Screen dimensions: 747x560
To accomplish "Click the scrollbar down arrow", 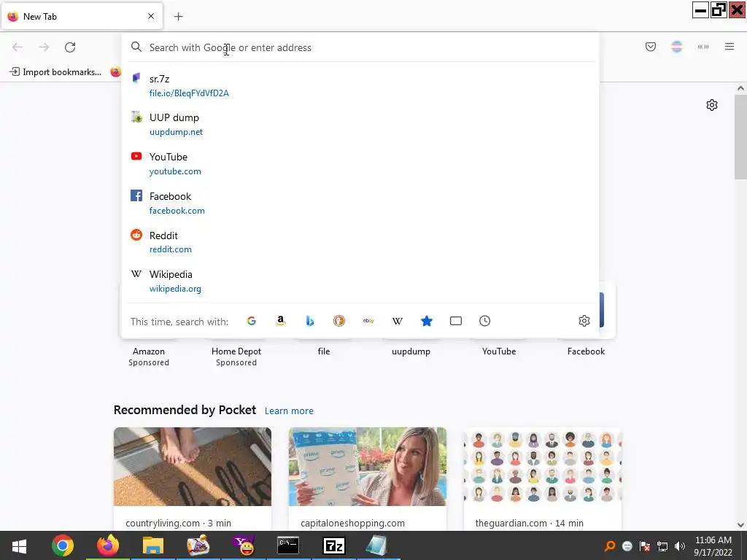I will pos(740,525).
